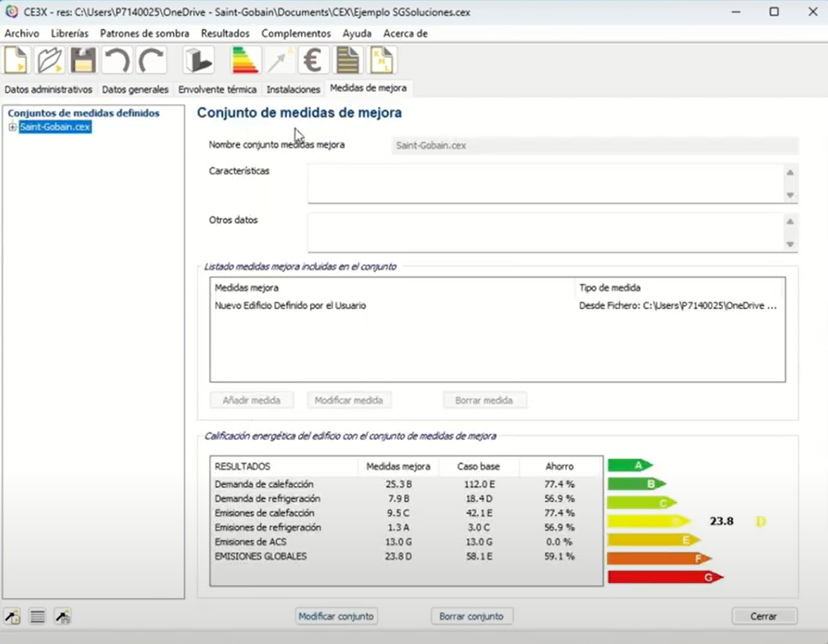Viewport: 828px width, 644px height.
Task: Select the Nuevo Edificio Definido por el Usuario row
Action: point(290,306)
